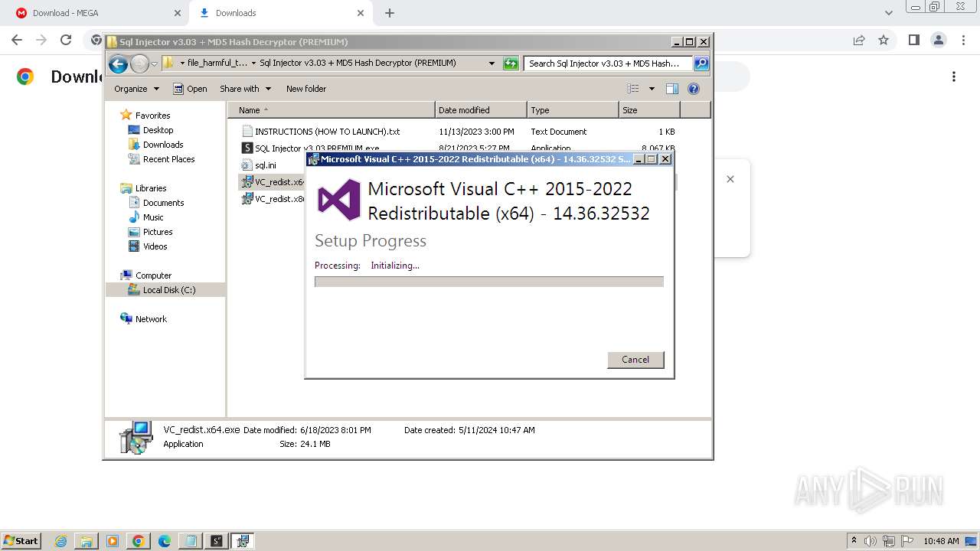Open Chrome tab search chevron
The width and height of the screenshot is (980, 551).
(x=889, y=13)
